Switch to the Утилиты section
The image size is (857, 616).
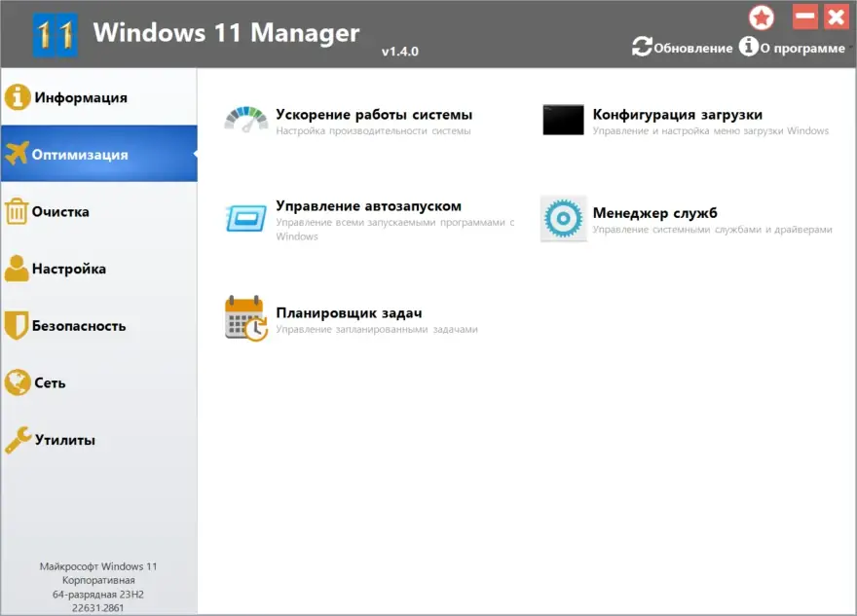tap(99, 440)
